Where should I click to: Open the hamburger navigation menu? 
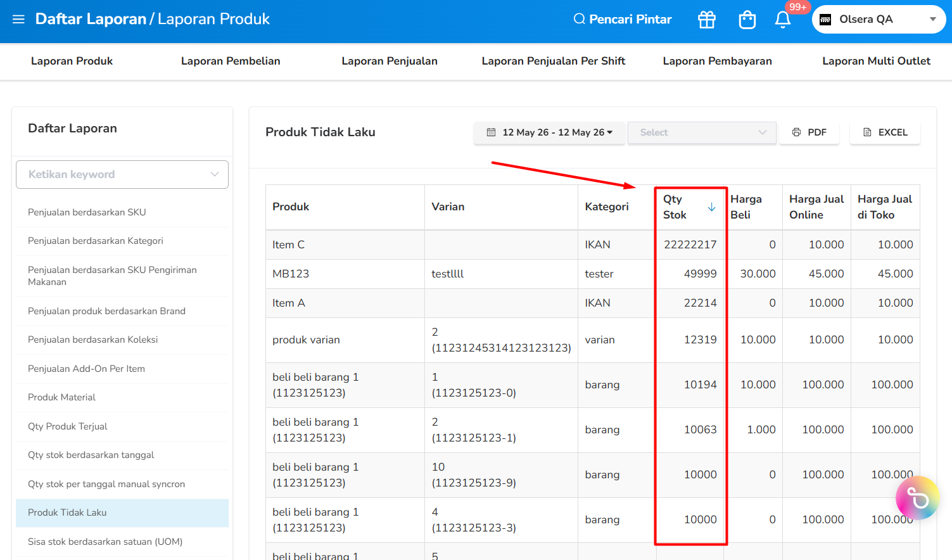18,19
